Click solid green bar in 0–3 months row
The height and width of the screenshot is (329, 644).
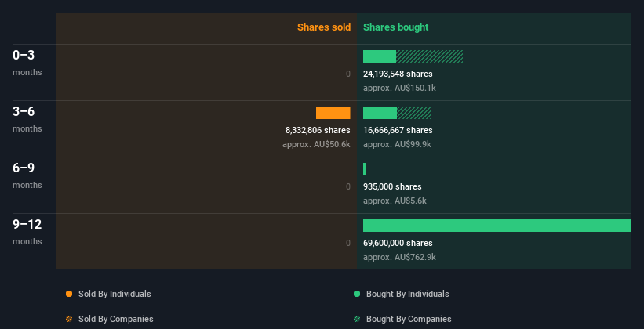pyautogui.click(x=380, y=56)
